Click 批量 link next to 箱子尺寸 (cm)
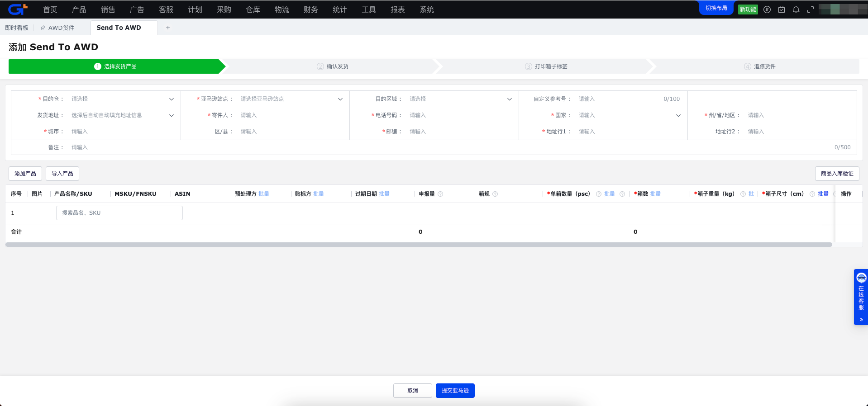The width and height of the screenshot is (868, 406). click(823, 194)
